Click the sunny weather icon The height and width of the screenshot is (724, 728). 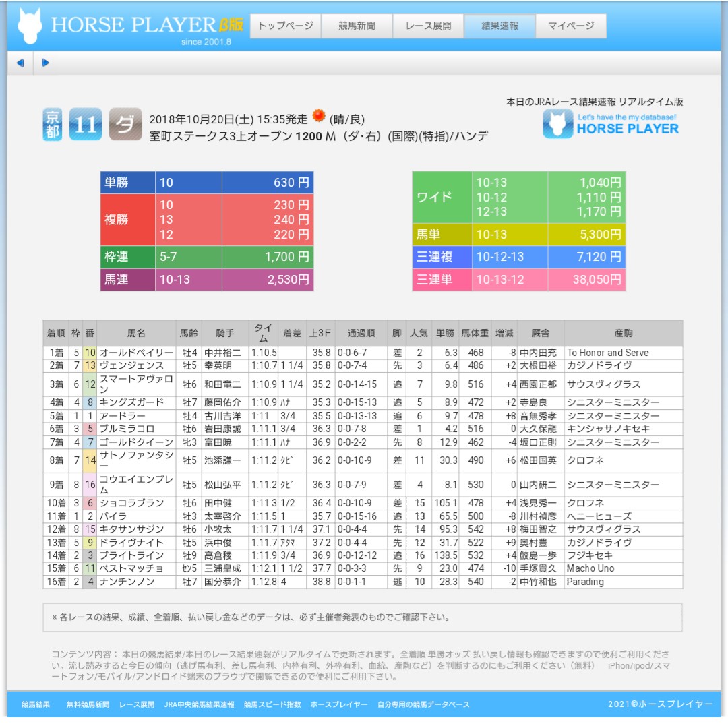pos(318,115)
